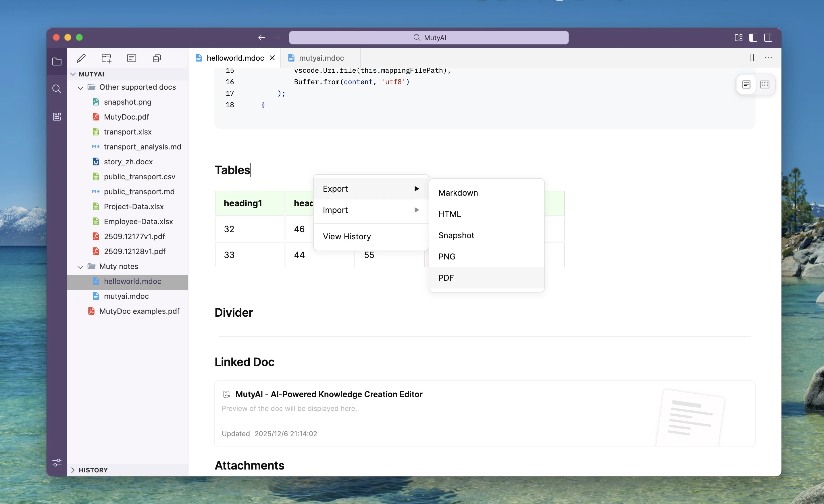Click the collapse all folders icon

157,58
